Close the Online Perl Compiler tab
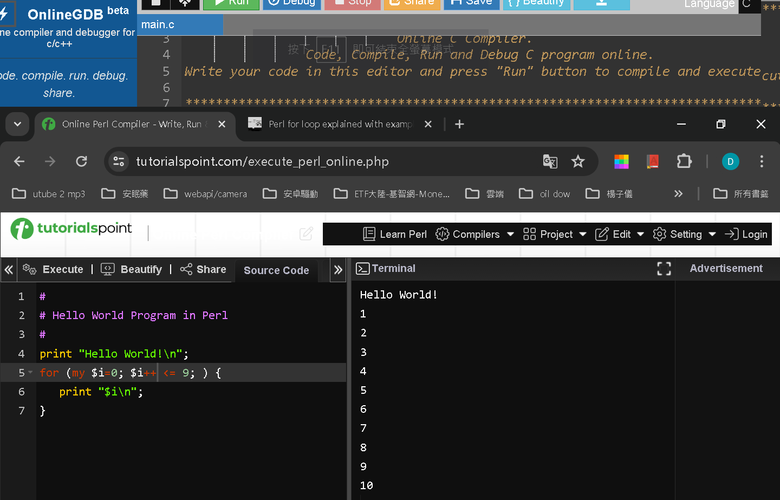The image size is (780, 500). point(222,124)
